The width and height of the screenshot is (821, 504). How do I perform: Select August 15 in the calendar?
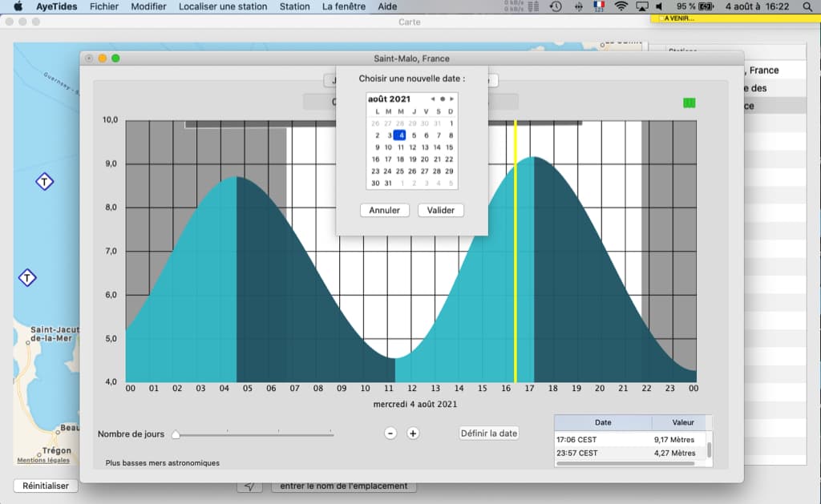tap(449, 147)
